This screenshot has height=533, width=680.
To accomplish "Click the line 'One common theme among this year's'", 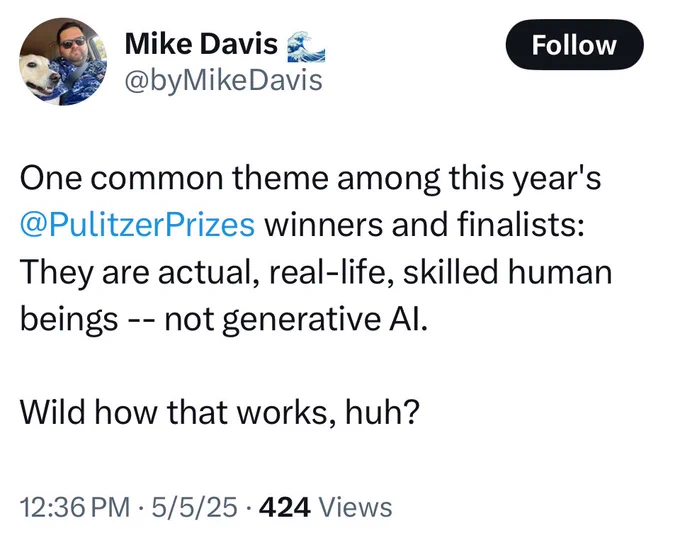I will pos(311,178).
